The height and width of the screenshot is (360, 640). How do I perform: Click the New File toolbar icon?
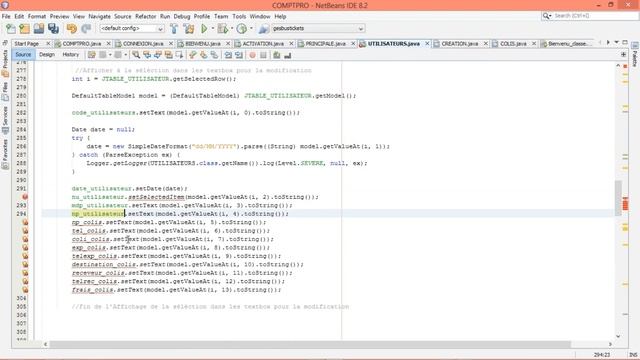tap(11, 29)
